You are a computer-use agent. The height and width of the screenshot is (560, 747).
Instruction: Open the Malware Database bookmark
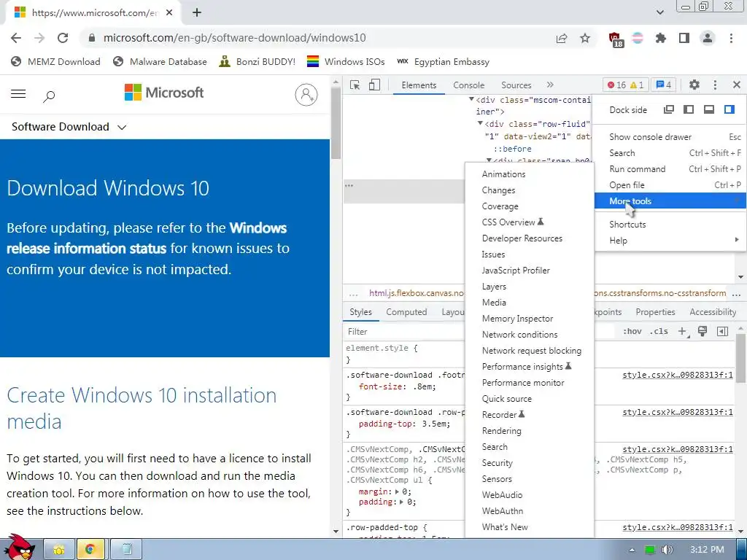click(160, 61)
